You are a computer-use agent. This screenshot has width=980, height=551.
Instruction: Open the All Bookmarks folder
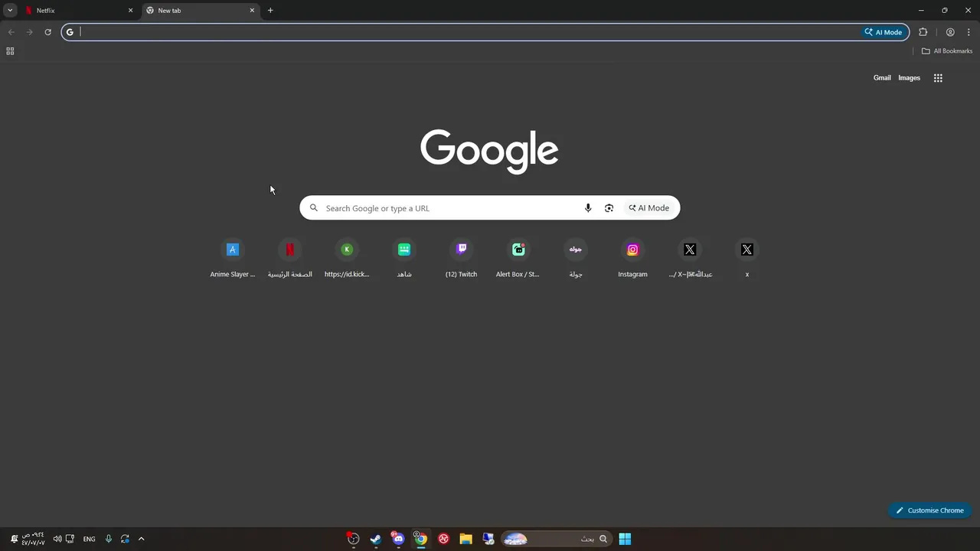click(x=947, y=51)
